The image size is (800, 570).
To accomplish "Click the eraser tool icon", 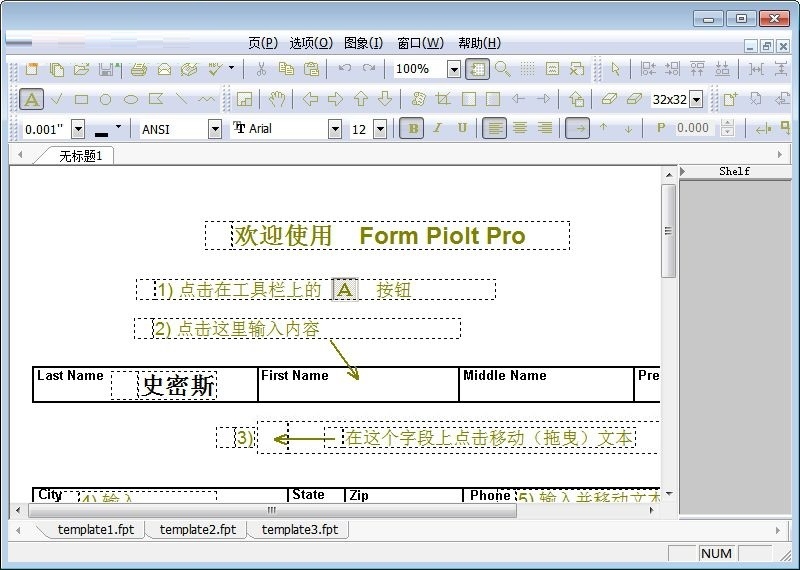I will click(x=609, y=99).
